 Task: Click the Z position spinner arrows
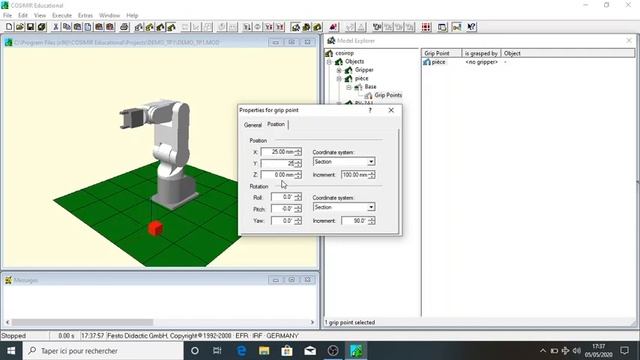tap(298, 175)
